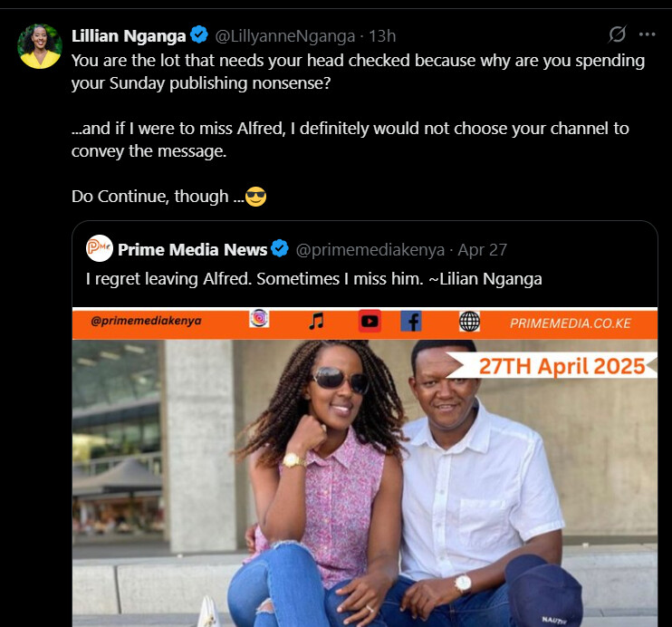Open the quoted post's Apr 27 date
The height and width of the screenshot is (627, 672).
tap(484, 249)
